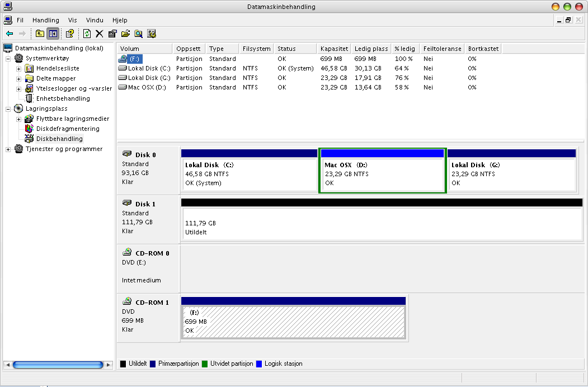Sort by the Feiltoleranse column header

point(442,49)
